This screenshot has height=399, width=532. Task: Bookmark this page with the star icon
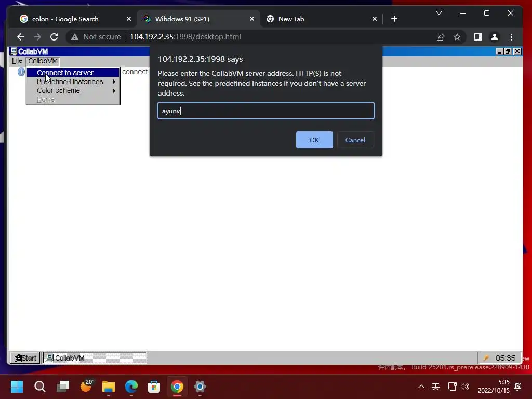[457, 37]
